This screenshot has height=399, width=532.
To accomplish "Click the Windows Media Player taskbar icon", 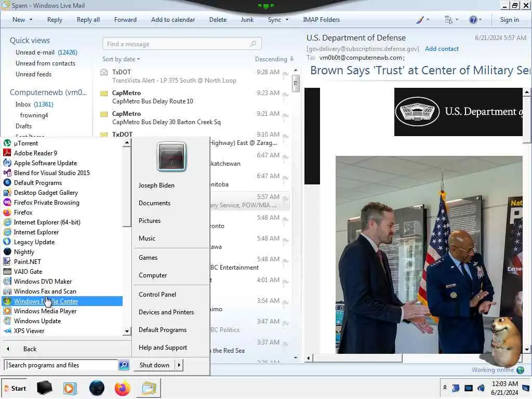I will (70, 388).
